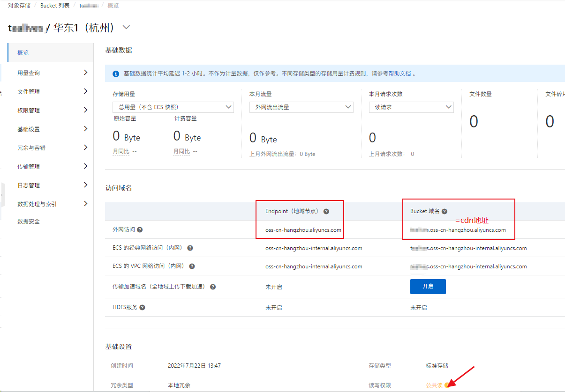Open the 总用量（不含 ECS 快照）dropdown

tap(229, 107)
